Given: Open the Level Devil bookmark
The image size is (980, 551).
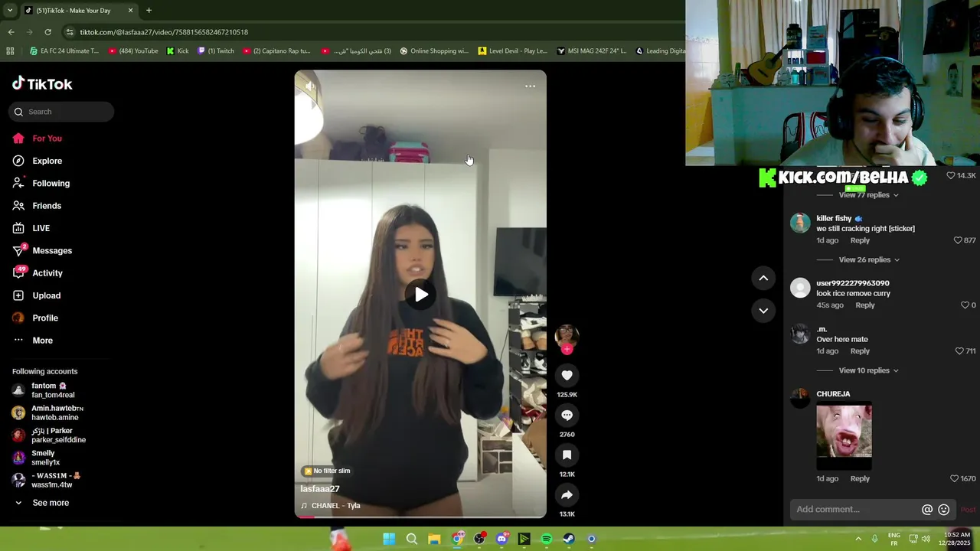Looking at the screenshot, I should coord(512,51).
